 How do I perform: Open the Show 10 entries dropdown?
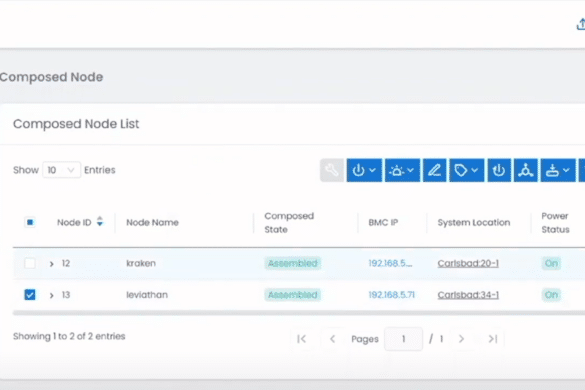click(61, 170)
